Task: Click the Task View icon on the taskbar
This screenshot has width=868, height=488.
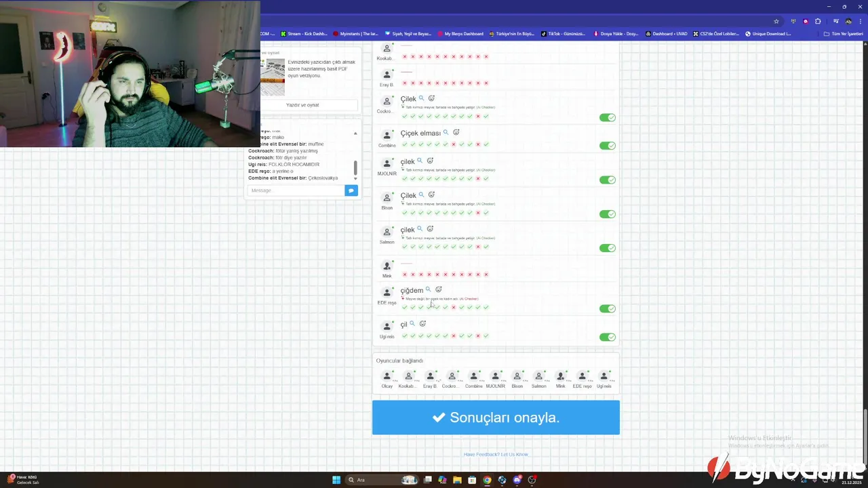Action: (427, 480)
